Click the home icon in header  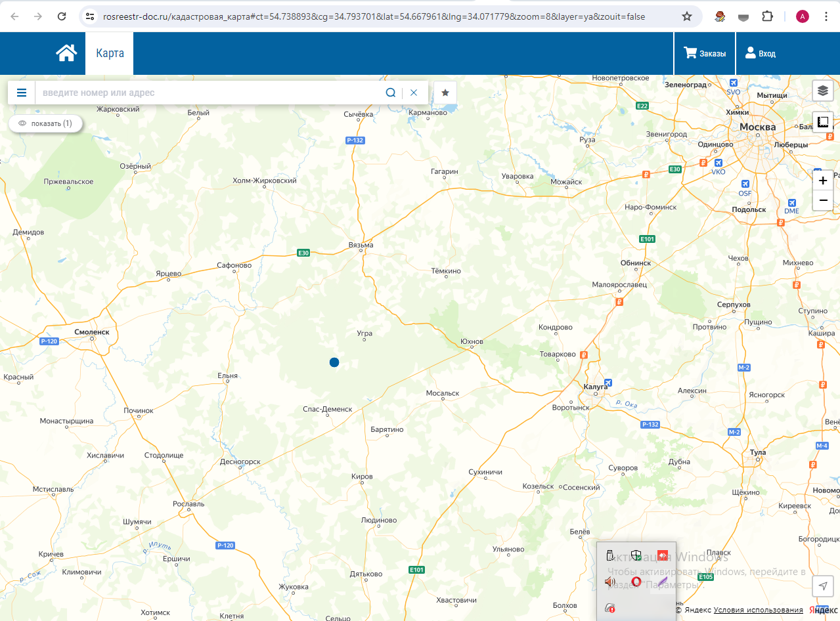(x=66, y=53)
